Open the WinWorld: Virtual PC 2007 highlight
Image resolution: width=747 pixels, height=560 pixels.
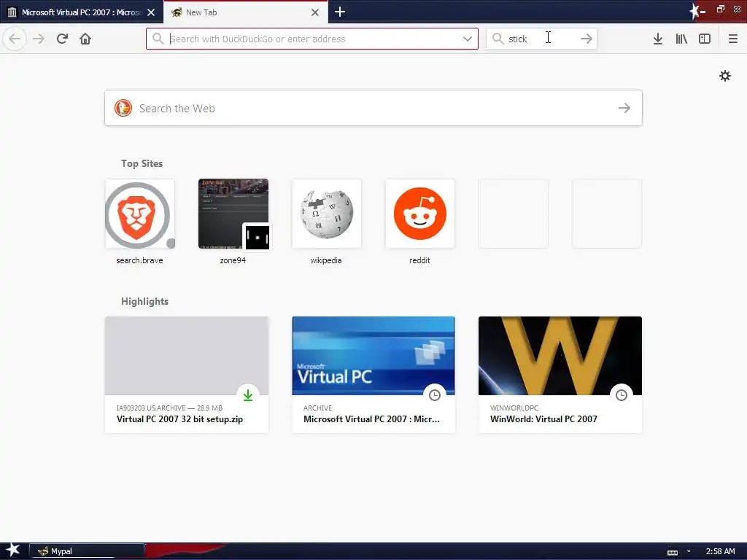point(560,375)
